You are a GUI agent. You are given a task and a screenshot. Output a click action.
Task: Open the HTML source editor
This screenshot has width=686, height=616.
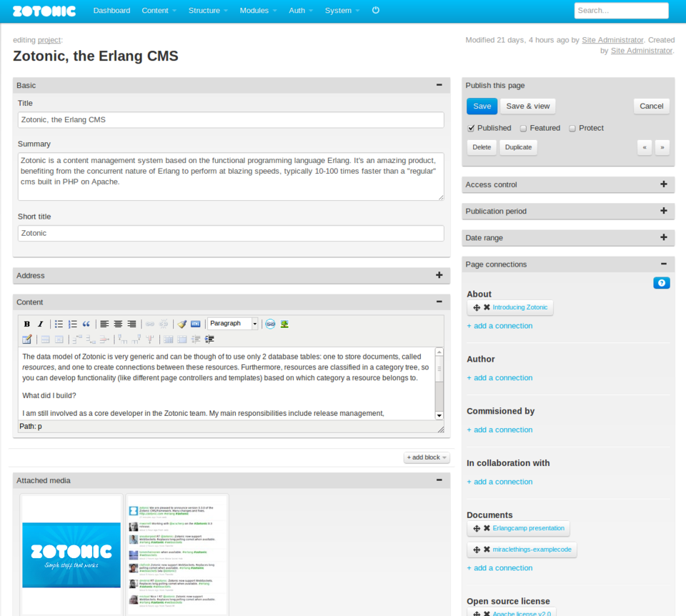[x=196, y=324]
